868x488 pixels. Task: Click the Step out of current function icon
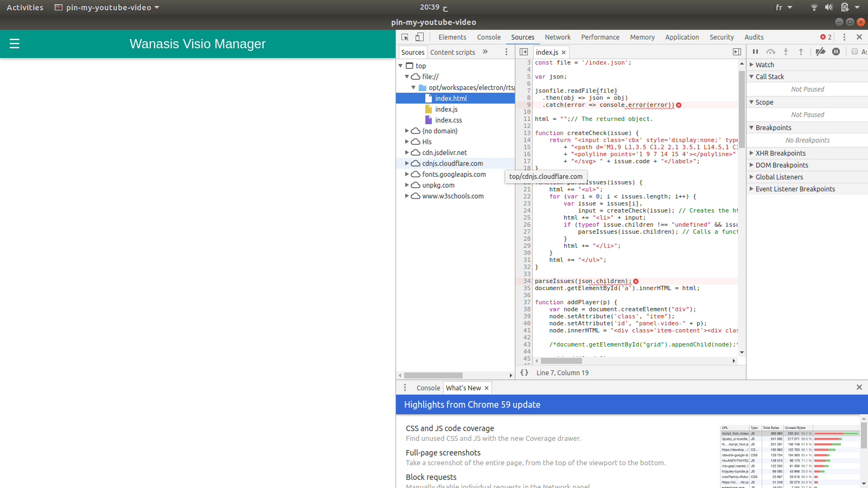801,52
